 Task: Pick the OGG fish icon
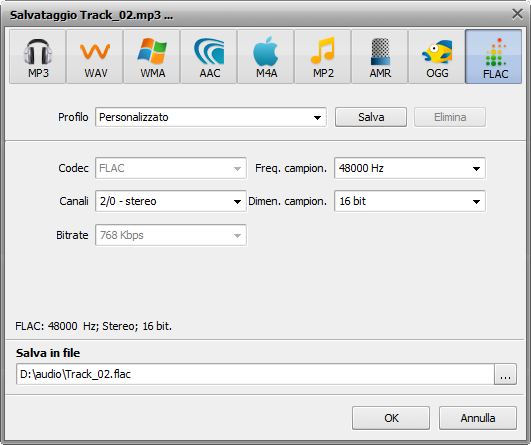[437, 57]
